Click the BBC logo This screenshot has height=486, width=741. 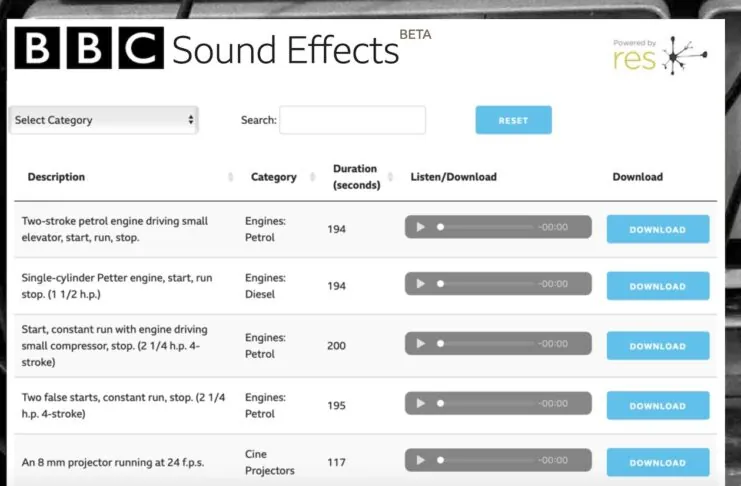click(88, 48)
